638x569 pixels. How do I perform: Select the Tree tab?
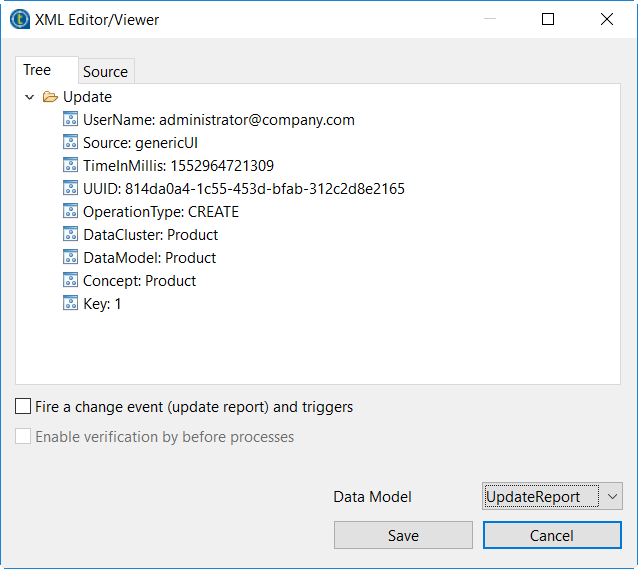pyautogui.click(x=37, y=71)
